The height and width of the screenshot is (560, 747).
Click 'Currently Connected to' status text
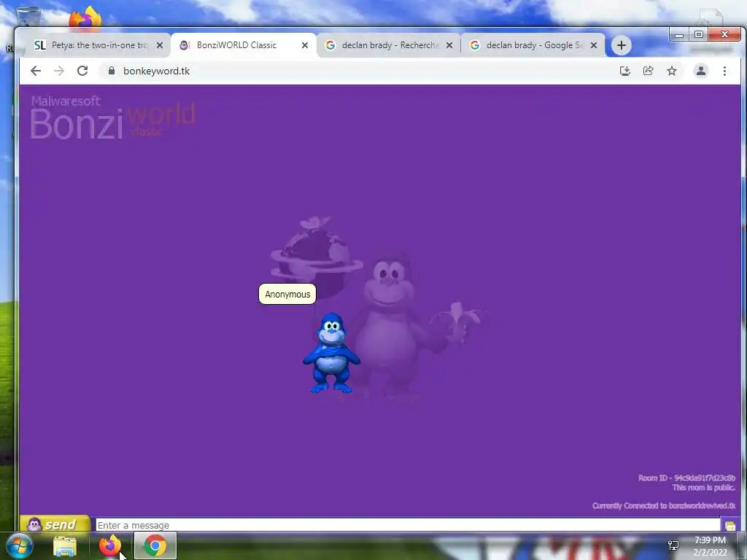[664, 505]
